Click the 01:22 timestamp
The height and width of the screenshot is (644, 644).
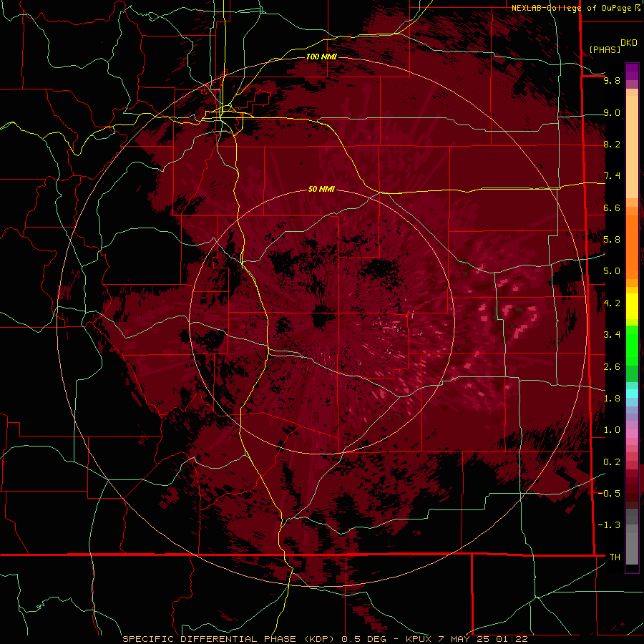[x=512, y=639]
